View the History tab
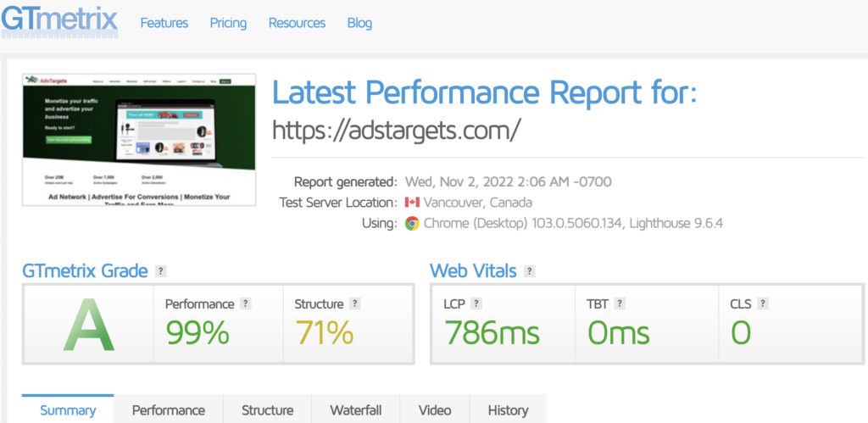 (508, 410)
